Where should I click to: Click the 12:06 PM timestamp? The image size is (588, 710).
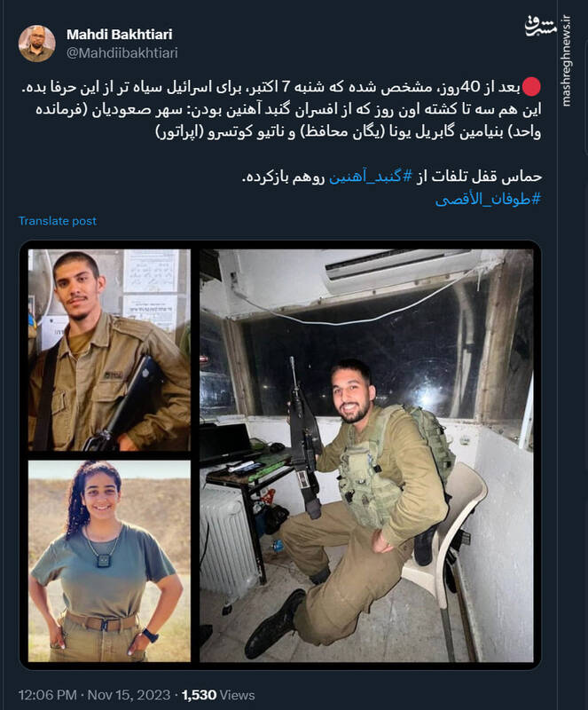click(x=48, y=695)
